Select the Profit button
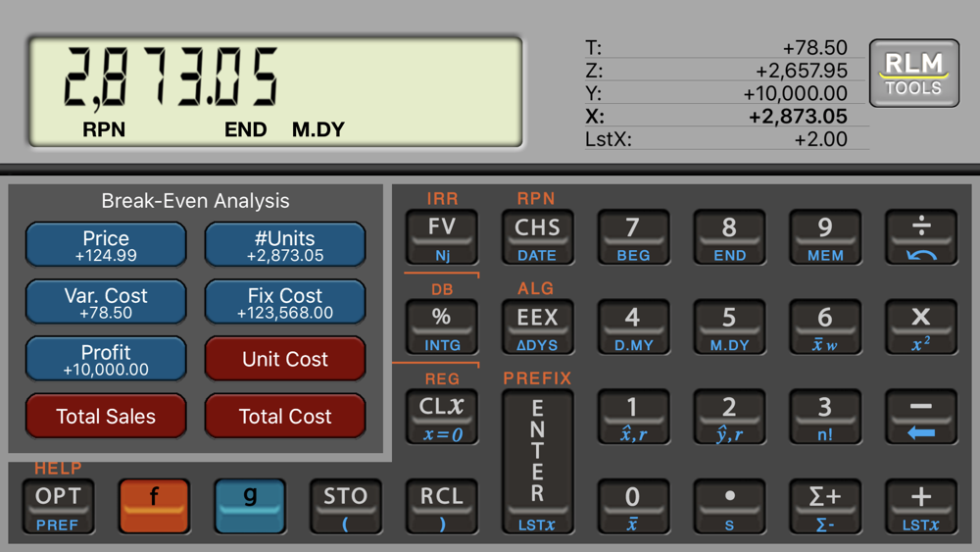The height and width of the screenshot is (552, 980). 106,359
